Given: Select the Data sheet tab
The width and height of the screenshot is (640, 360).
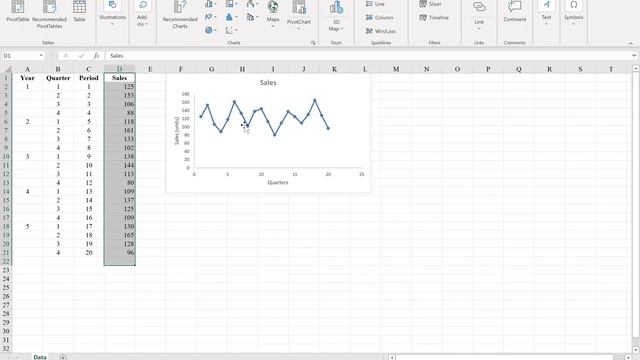Looking at the screenshot, I should (x=40, y=357).
